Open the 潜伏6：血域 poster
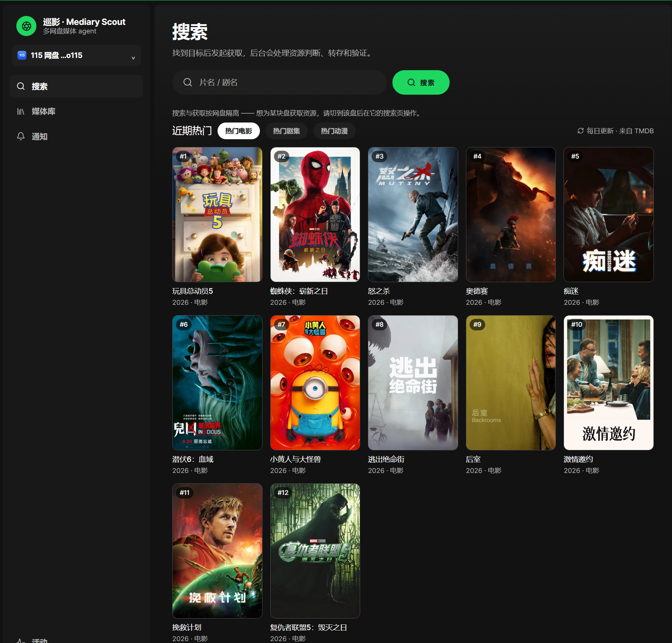This screenshot has height=643, width=672. coord(217,383)
